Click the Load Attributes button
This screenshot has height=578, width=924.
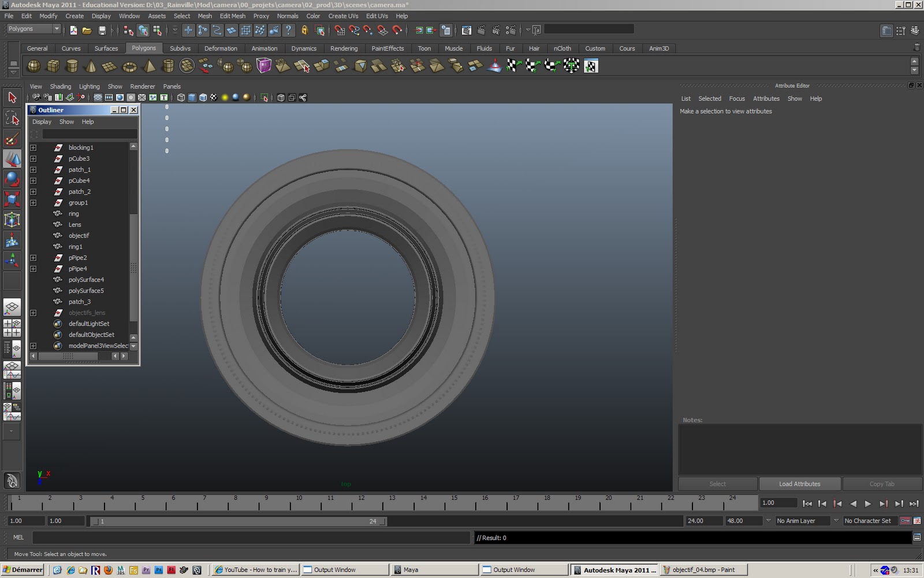799,484
